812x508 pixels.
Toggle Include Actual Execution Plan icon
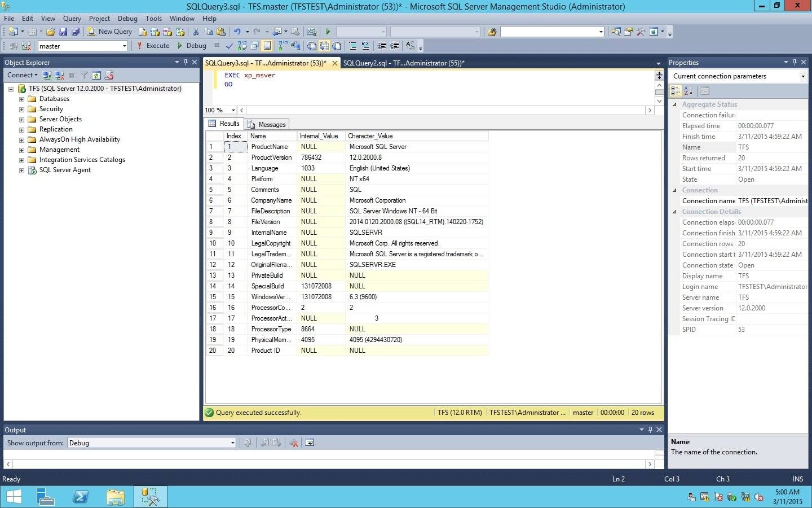click(283, 46)
